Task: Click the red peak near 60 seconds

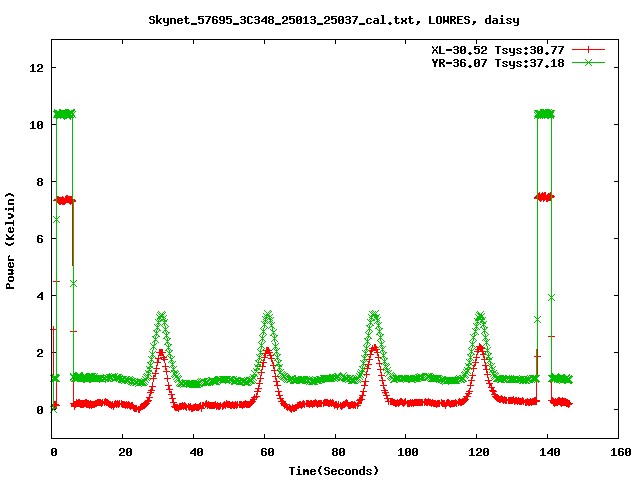Action: (267, 350)
